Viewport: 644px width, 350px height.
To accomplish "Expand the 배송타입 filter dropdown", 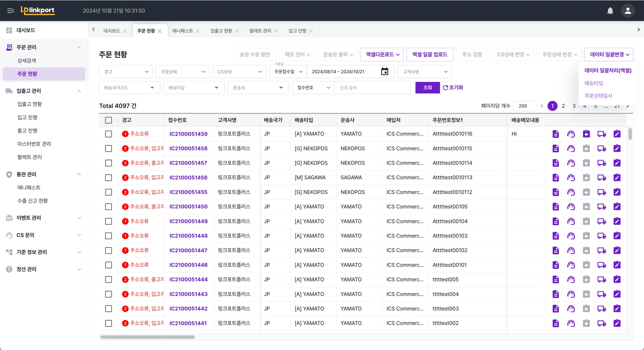I will pos(193,88).
